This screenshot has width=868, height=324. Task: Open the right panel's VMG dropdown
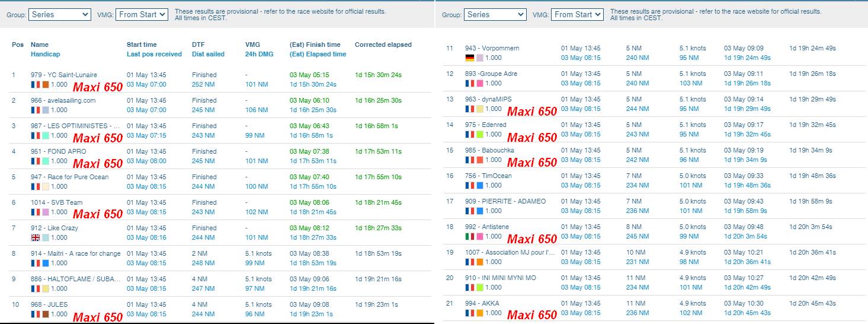click(x=578, y=14)
